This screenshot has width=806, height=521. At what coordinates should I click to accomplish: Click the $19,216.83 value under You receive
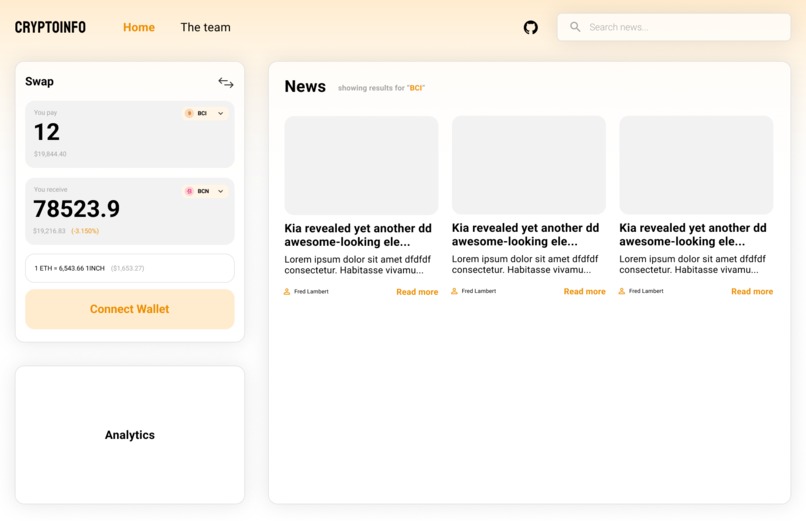point(49,231)
